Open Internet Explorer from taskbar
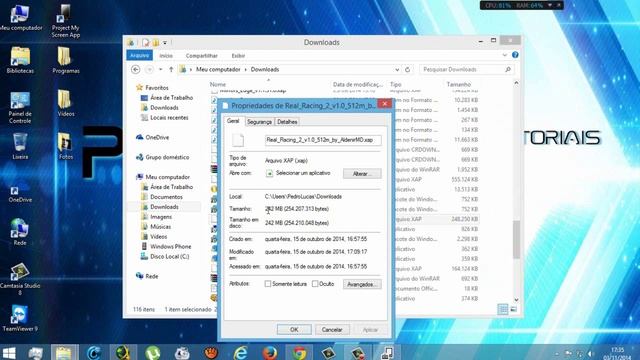The height and width of the screenshot is (360, 640). 240,353
